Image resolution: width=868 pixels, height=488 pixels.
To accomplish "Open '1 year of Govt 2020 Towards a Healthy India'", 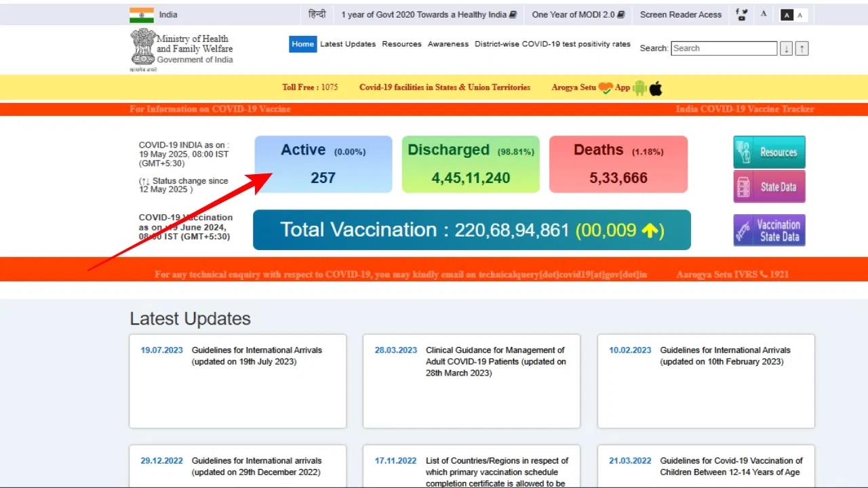I will point(429,14).
